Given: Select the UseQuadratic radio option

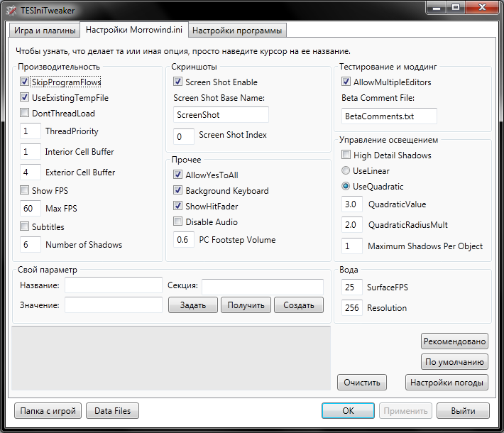Looking at the screenshot, I should point(346,187).
